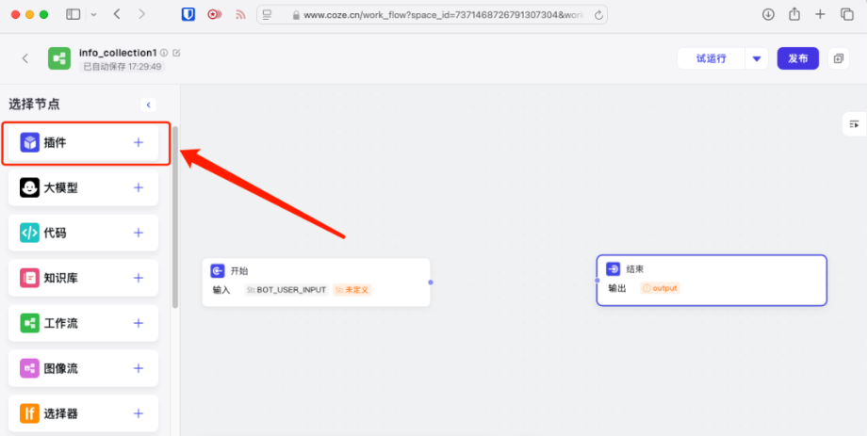Show the Safari tab overview
Image resolution: width=868 pixels, height=436 pixels.
[x=847, y=15]
